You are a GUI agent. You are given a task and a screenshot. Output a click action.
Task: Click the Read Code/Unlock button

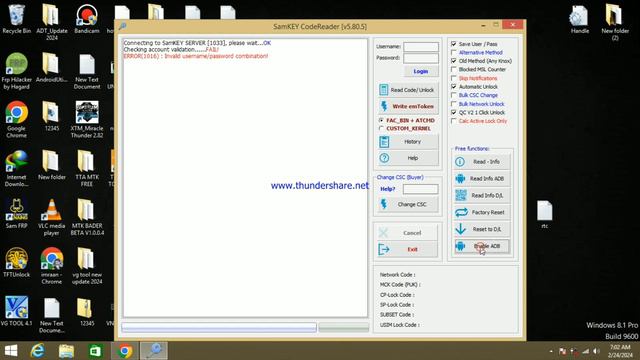click(408, 90)
